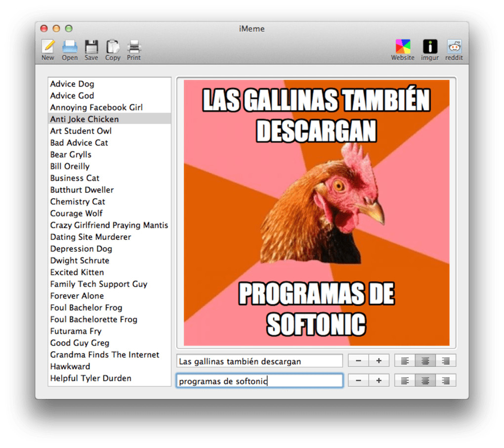Align top text to the left

405,360
